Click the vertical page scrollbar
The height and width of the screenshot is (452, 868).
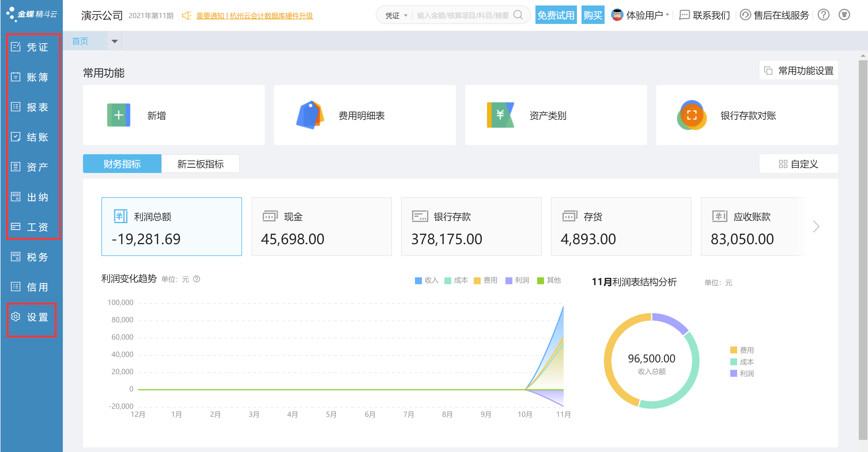point(863,249)
